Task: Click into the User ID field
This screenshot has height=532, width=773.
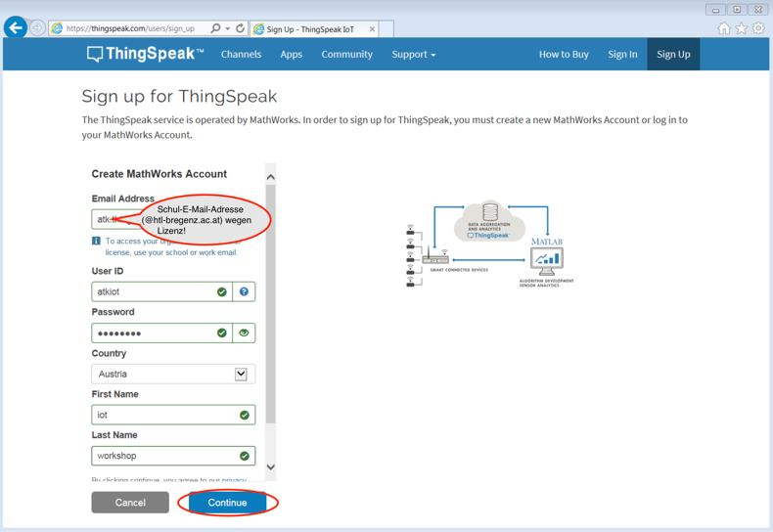Action: pyautogui.click(x=161, y=291)
